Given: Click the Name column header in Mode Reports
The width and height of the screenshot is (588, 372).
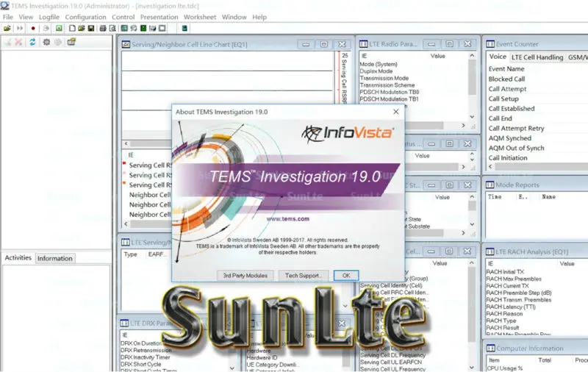Looking at the screenshot, I should pos(548,197).
